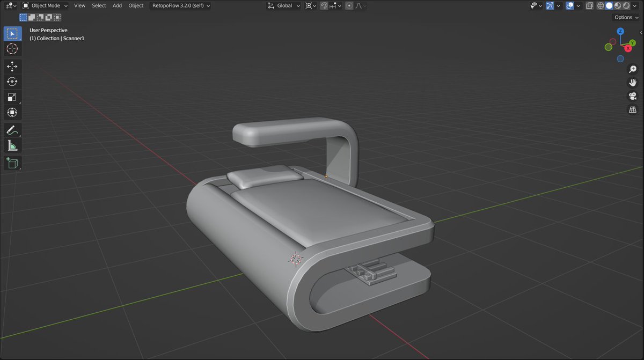Click the blue Z axis gizmo

click(620, 32)
